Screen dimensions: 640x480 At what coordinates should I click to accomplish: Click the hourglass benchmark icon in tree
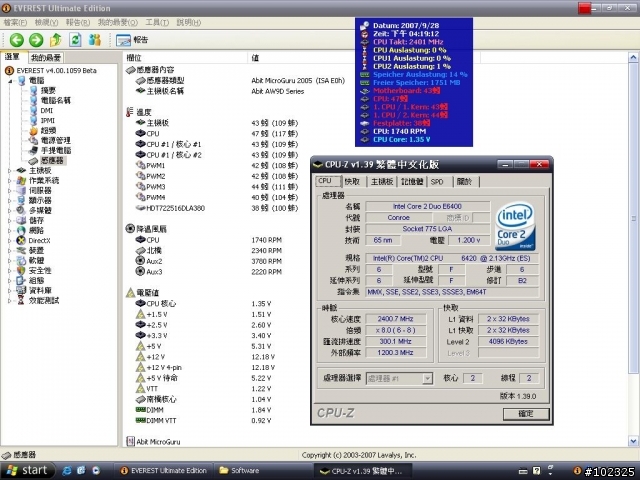click(21, 300)
